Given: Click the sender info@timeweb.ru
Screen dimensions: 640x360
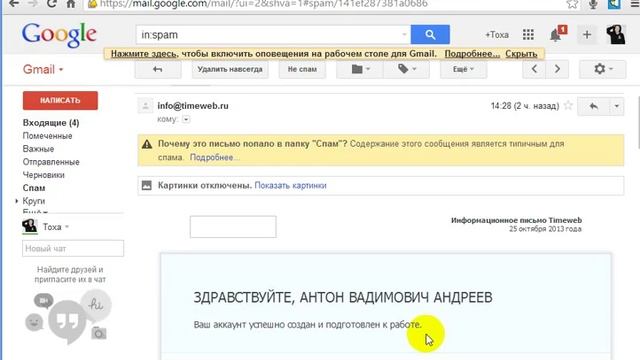Looking at the screenshot, I should coord(193,106).
